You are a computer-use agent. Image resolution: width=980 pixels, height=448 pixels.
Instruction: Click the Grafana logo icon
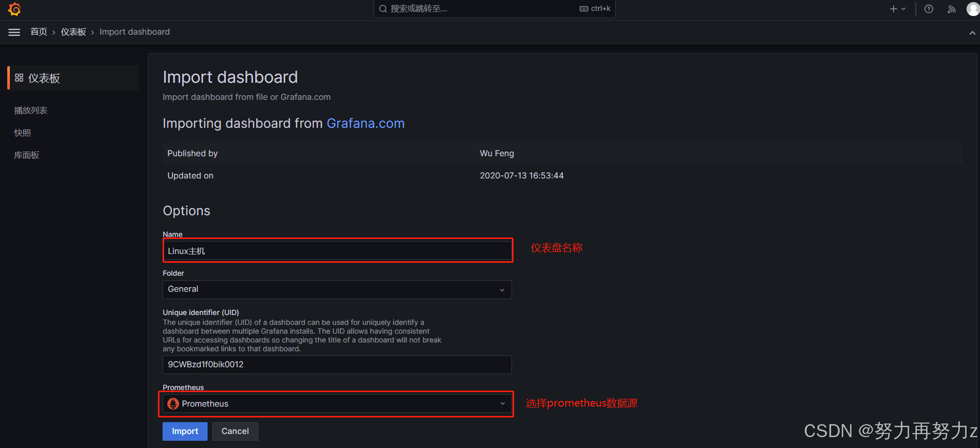click(14, 9)
